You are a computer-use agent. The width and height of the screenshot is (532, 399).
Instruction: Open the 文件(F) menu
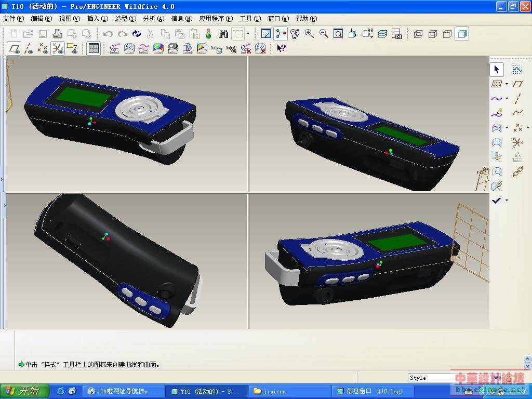coord(14,19)
